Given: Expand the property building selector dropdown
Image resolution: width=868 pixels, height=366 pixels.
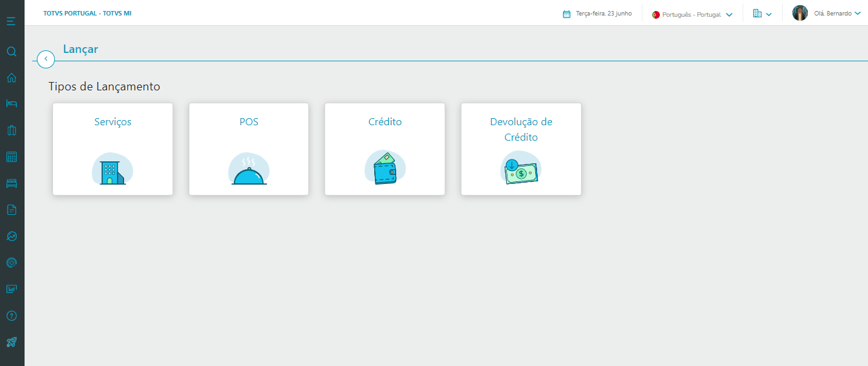Looking at the screenshot, I should (762, 14).
